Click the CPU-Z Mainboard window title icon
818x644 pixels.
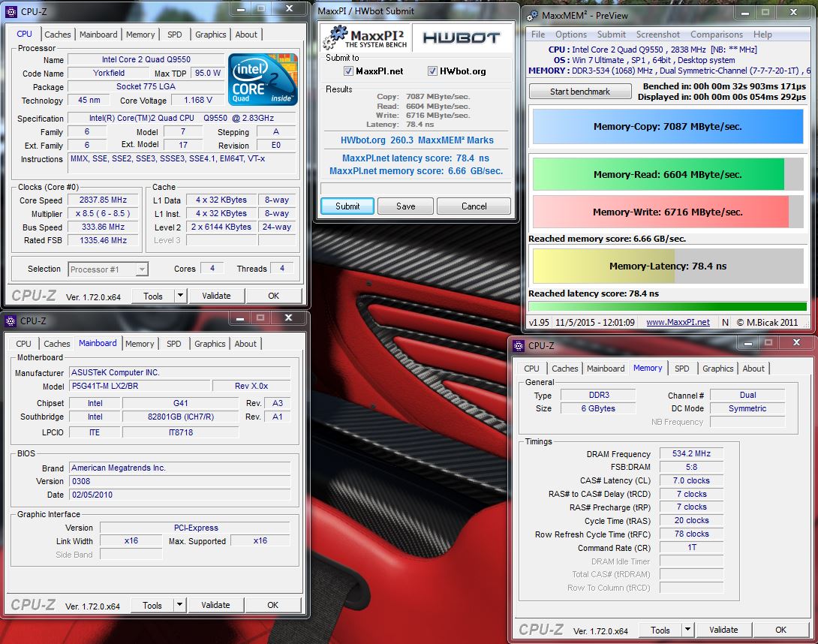[x=11, y=321]
